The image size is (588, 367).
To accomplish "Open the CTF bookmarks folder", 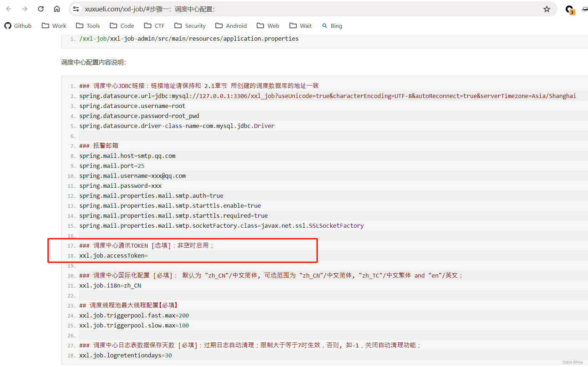I will (154, 26).
